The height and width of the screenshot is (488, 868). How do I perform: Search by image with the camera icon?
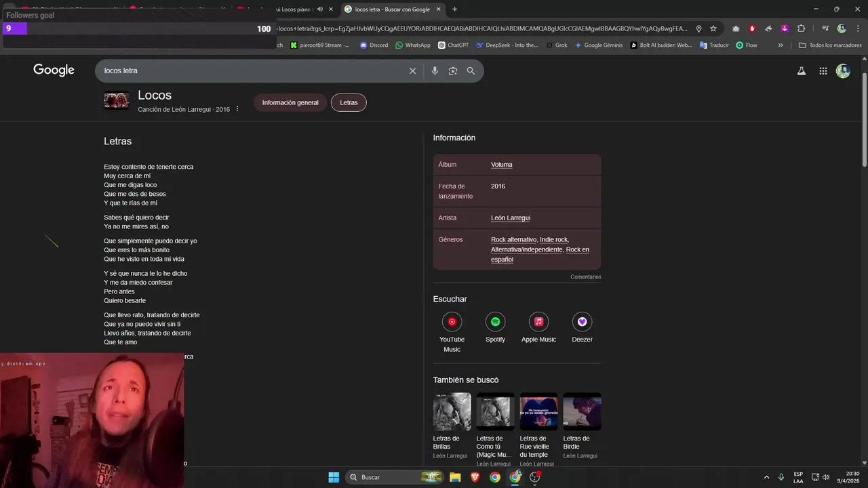tap(453, 70)
